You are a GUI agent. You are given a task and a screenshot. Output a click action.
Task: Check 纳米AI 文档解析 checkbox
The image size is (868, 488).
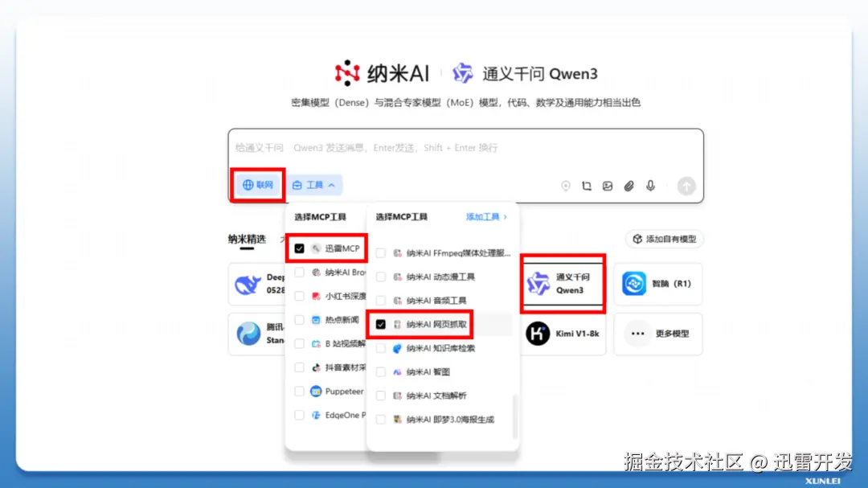click(x=381, y=396)
